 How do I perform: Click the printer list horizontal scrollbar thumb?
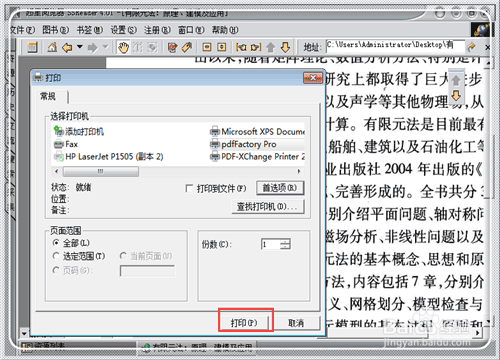point(101,172)
